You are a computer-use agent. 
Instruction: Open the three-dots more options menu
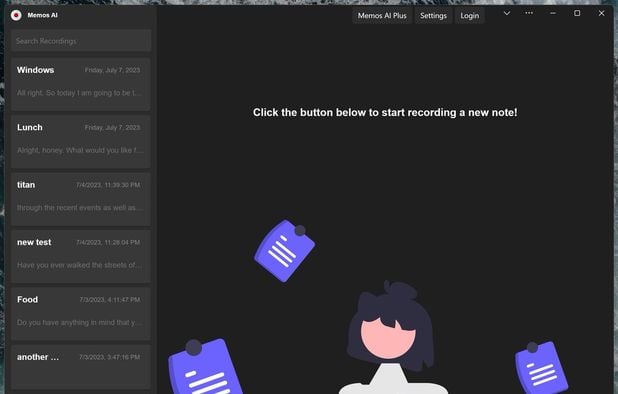click(x=529, y=13)
